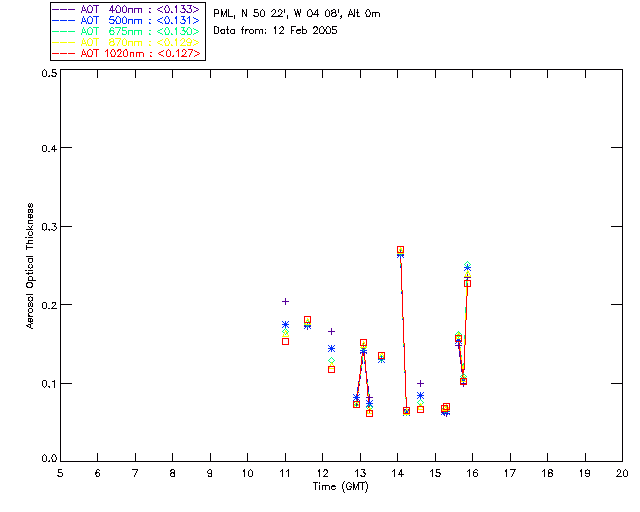
Task: Click the purple plus marker just after 12 GMT
Action: tap(331, 331)
